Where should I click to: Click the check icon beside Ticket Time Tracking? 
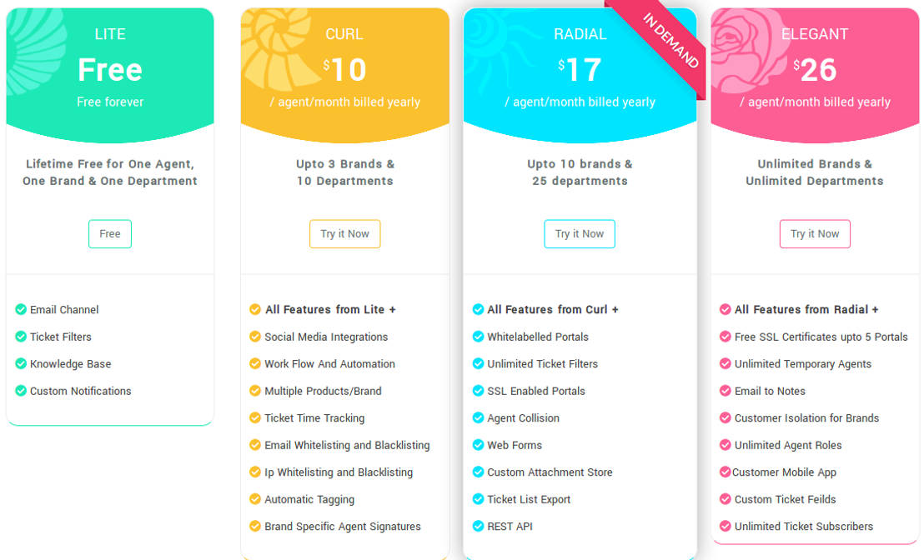click(254, 417)
